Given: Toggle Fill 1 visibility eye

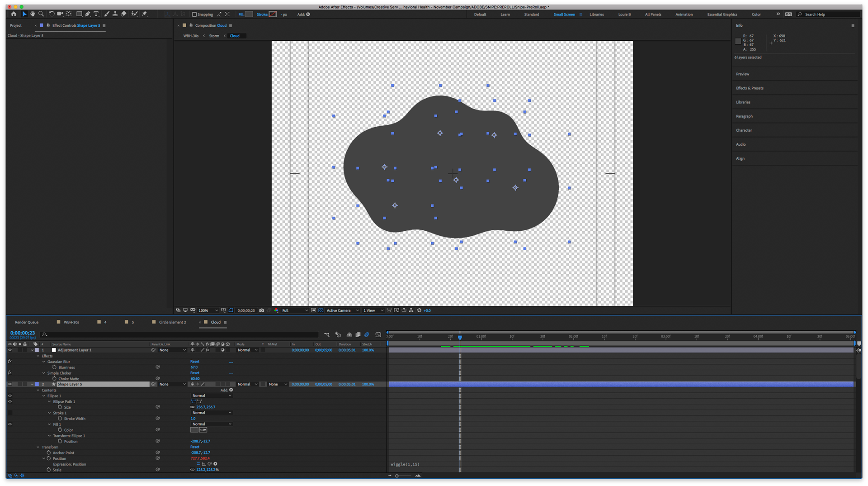Looking at the screenshot, I should [10, 424].
